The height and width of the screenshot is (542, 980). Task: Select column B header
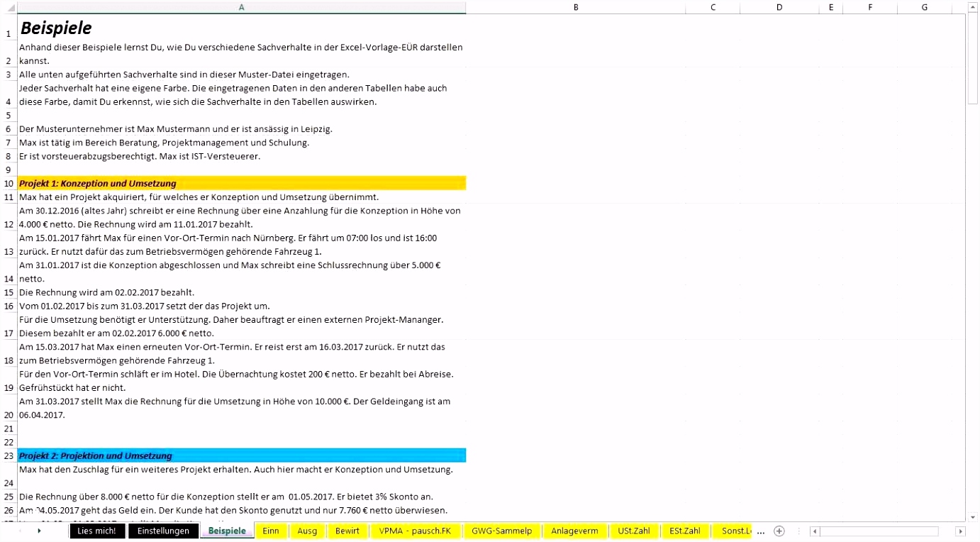(x=576, y=7)
